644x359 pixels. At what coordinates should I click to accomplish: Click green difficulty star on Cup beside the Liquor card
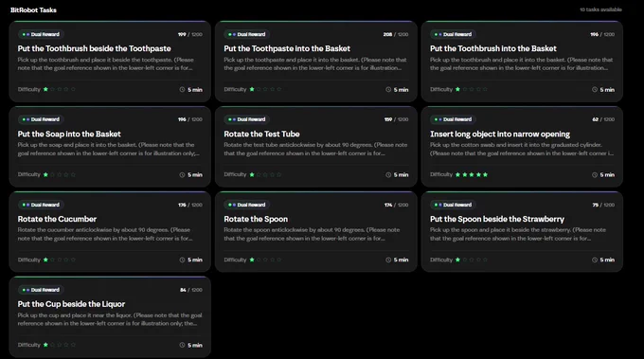[x=45, y=345]
